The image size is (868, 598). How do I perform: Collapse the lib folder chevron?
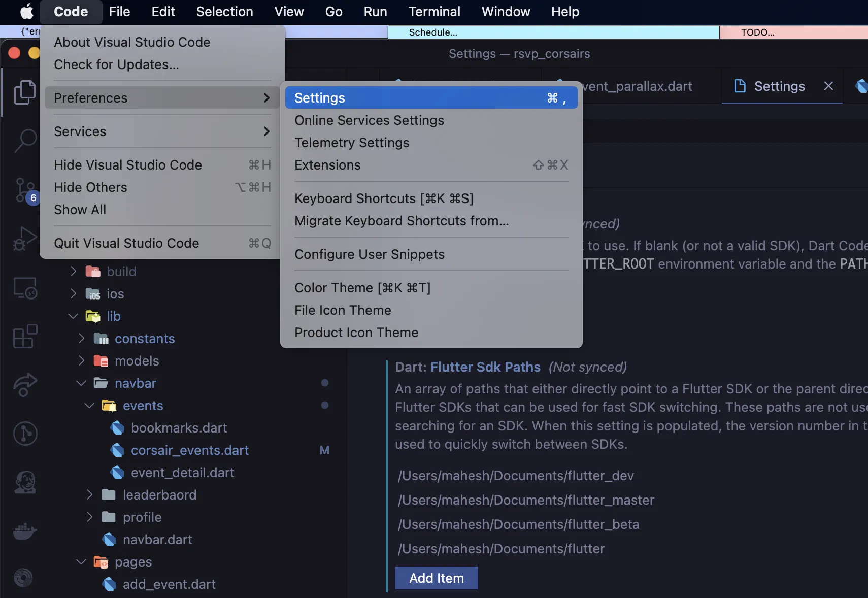pyautogui.click(x=73, y=316)
